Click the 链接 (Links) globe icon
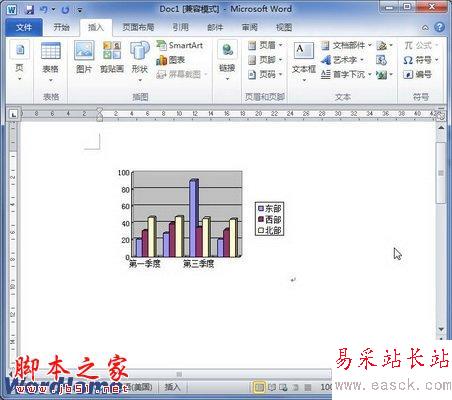The width and height of the screenshot is (452, 400). [x=227, y=50]
